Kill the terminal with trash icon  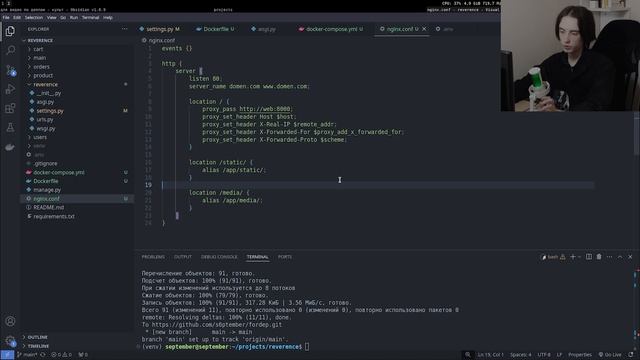(599, 257)
